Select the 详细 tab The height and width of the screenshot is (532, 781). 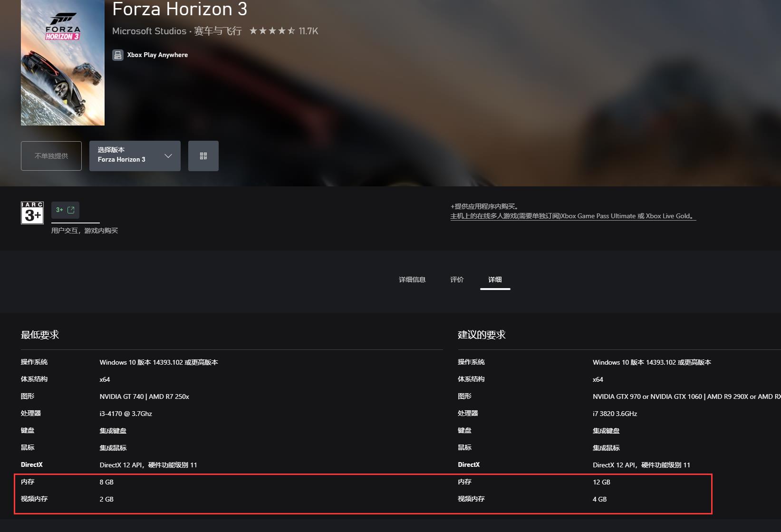(x=495, y=280)
